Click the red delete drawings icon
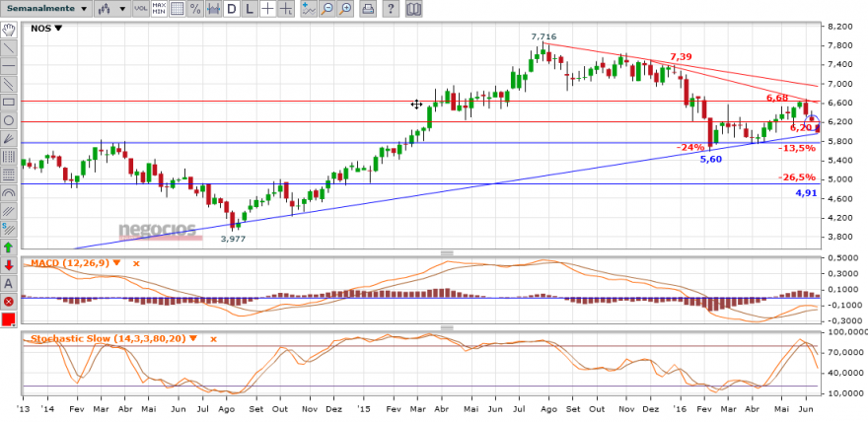The width and height of the screenshot is (868, 422). pos(9,302)
